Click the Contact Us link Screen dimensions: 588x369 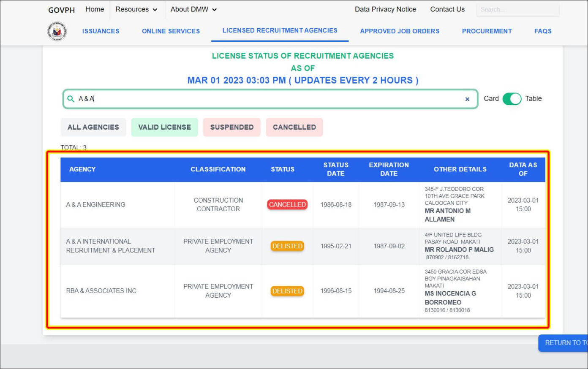pyautogui.click(x=447, y=9)
